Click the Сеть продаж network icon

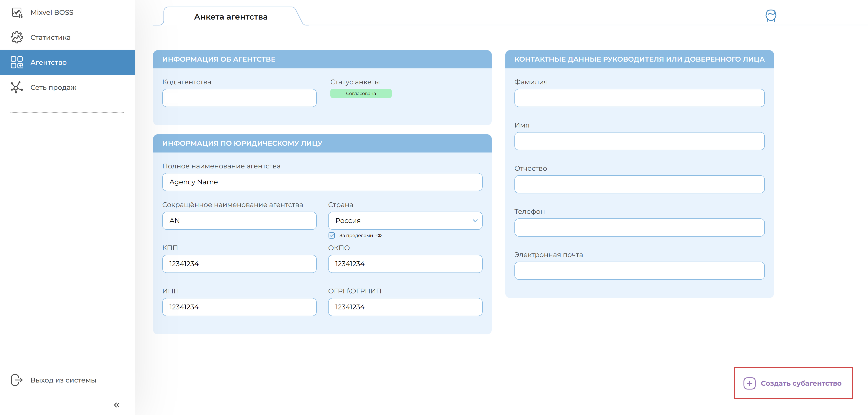17,87
